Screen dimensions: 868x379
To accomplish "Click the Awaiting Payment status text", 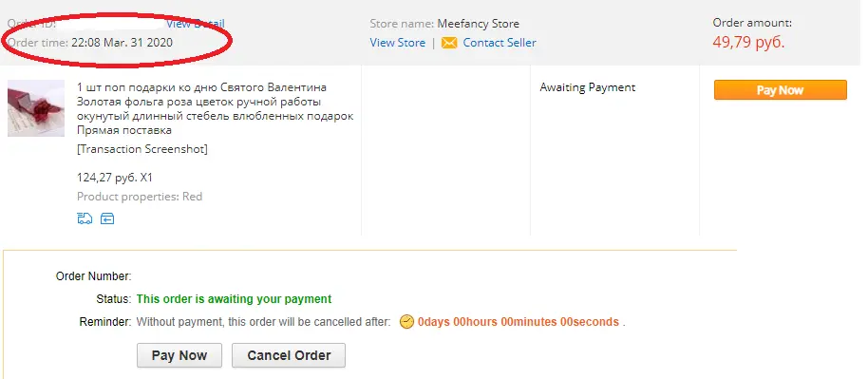I will coord(587,87).
